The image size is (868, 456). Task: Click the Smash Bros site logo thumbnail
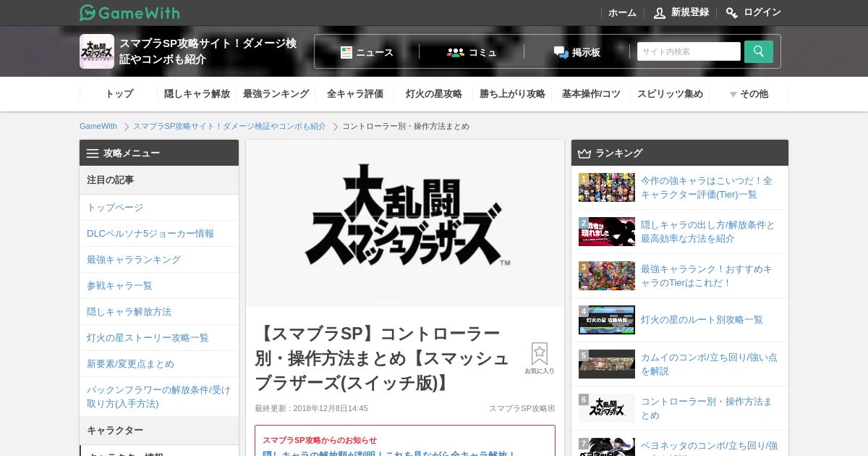tap(97, 51)
